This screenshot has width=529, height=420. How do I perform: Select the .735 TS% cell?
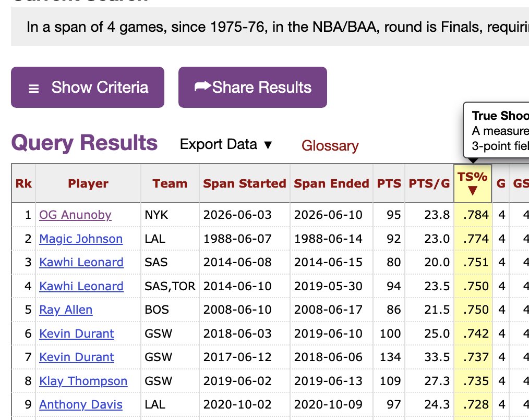click(473, 381)
